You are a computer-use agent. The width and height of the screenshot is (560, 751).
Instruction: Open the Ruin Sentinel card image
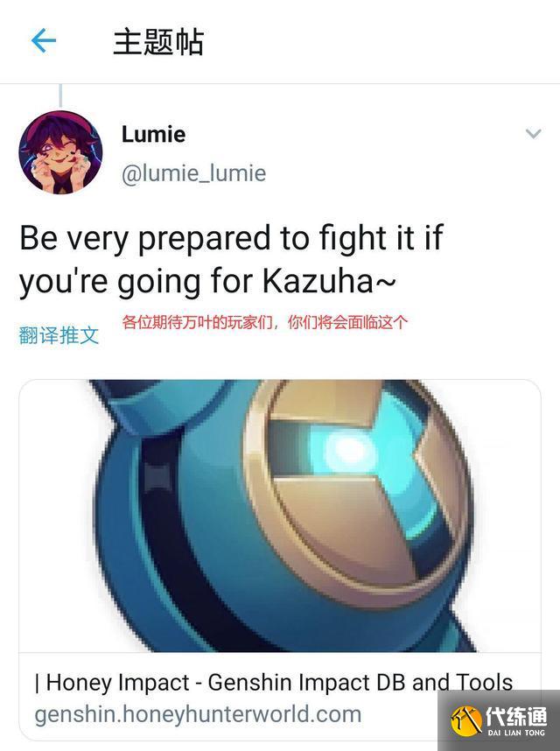280,516
